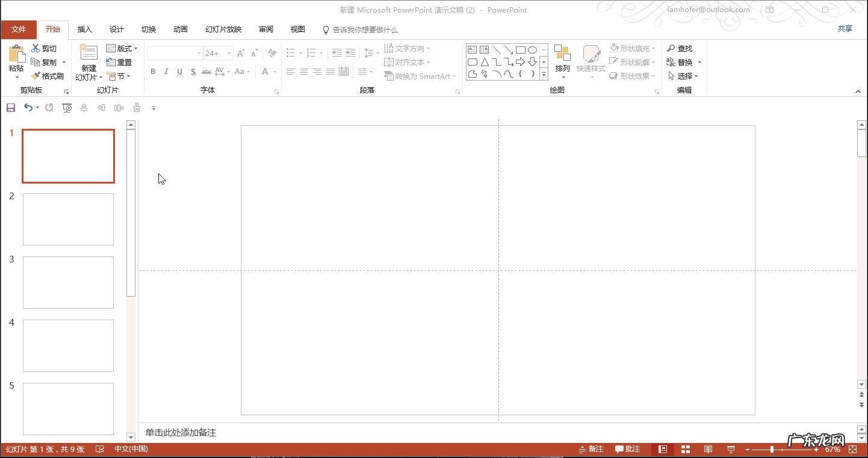868x458 pixels.
Task: Toggle underline formatting
Action: click(x=179, y=72)
